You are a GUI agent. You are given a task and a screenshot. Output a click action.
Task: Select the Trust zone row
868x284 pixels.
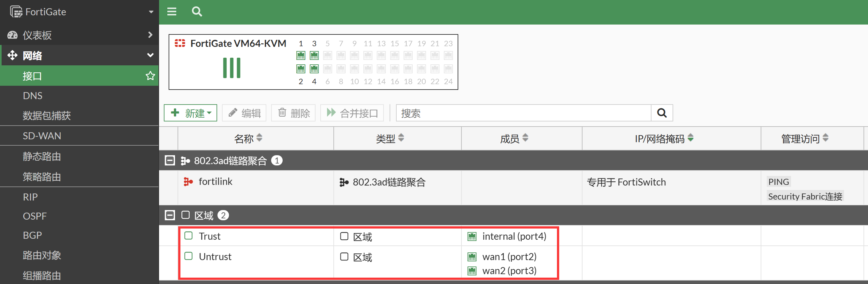209,236
